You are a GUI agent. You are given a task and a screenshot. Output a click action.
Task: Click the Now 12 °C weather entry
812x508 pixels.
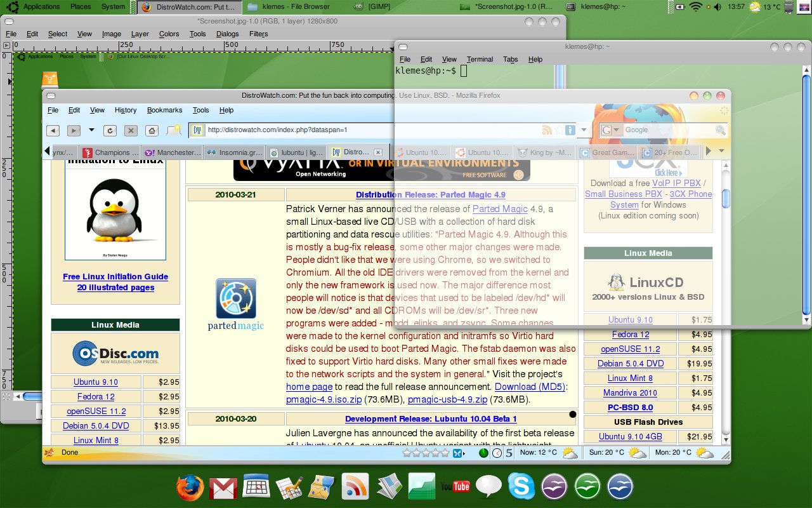pos(548,453)
